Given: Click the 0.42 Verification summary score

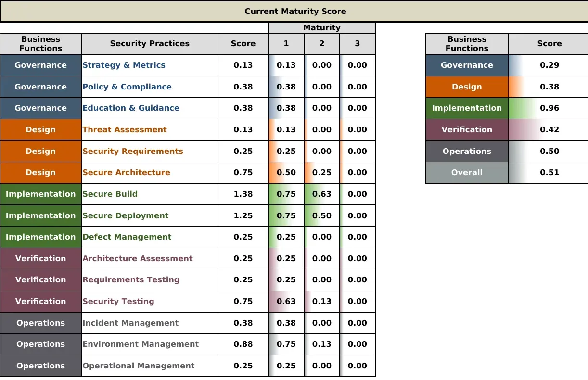Looking at the screenshot, I should point(548,130).
